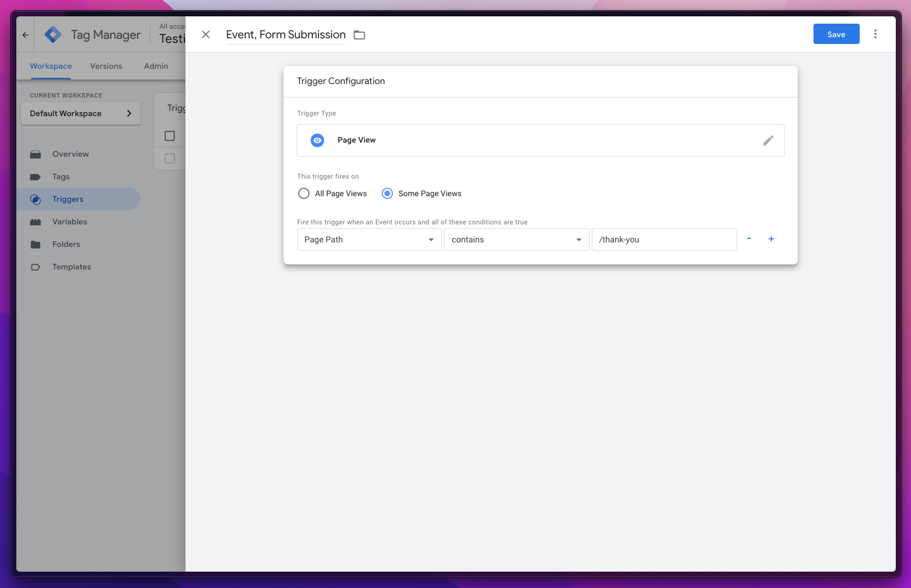Click the pencil to edit trigger type
The width and height of the screenshot is (911, 588).
[768, 140]
